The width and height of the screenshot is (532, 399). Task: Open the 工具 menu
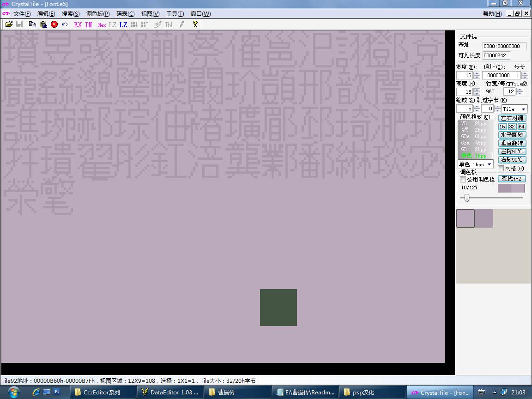175,14
